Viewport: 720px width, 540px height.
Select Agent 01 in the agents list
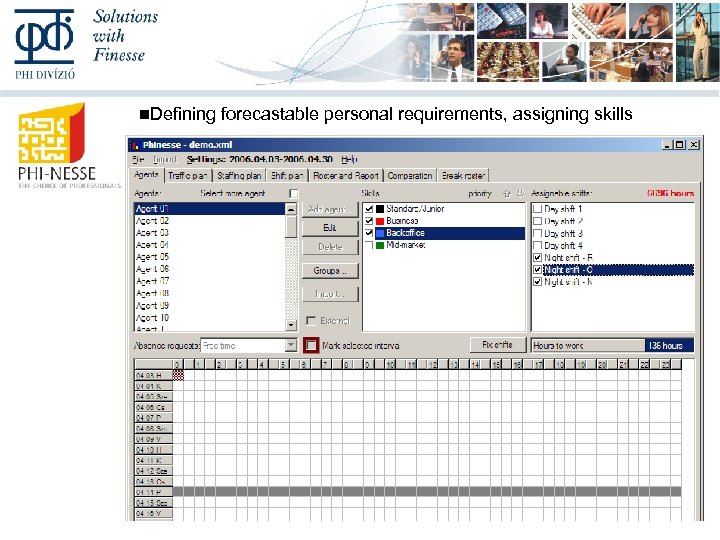(x=209, y=208)
